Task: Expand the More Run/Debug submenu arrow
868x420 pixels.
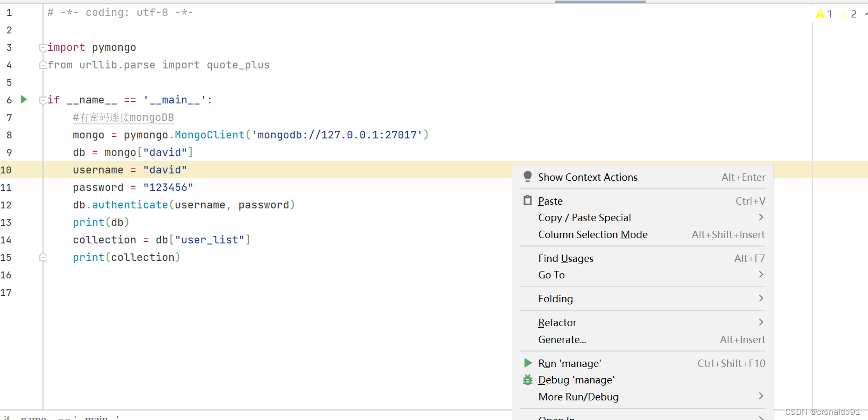Action: (x=761, y=396)
